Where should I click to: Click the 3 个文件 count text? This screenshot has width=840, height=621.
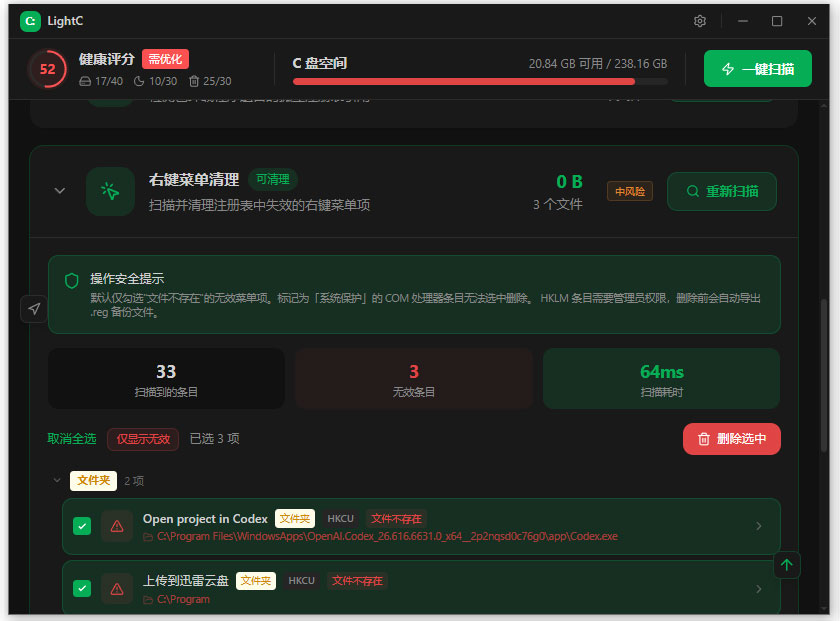tap(558, 205)
